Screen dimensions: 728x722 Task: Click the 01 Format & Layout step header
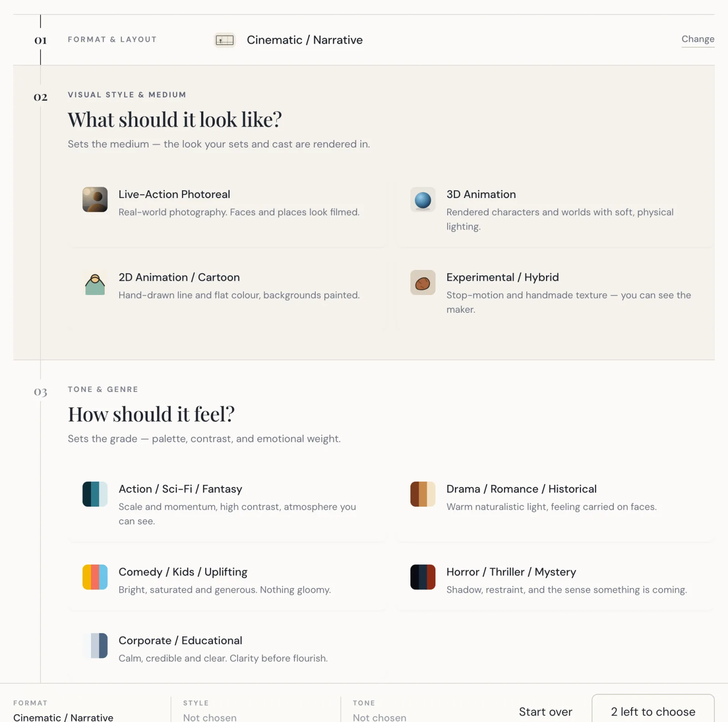364,40
